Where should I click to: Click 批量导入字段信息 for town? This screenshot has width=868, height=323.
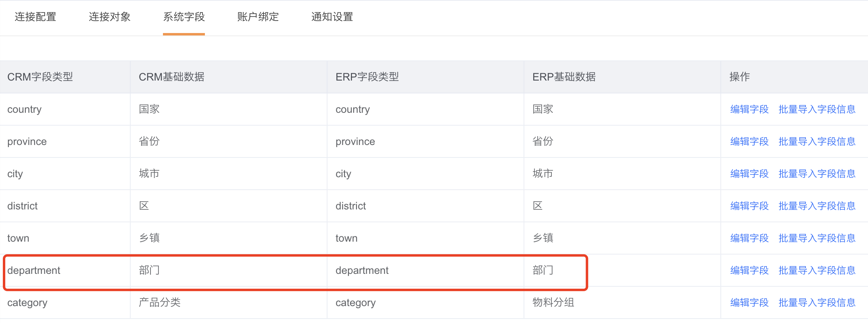point(817,238)
